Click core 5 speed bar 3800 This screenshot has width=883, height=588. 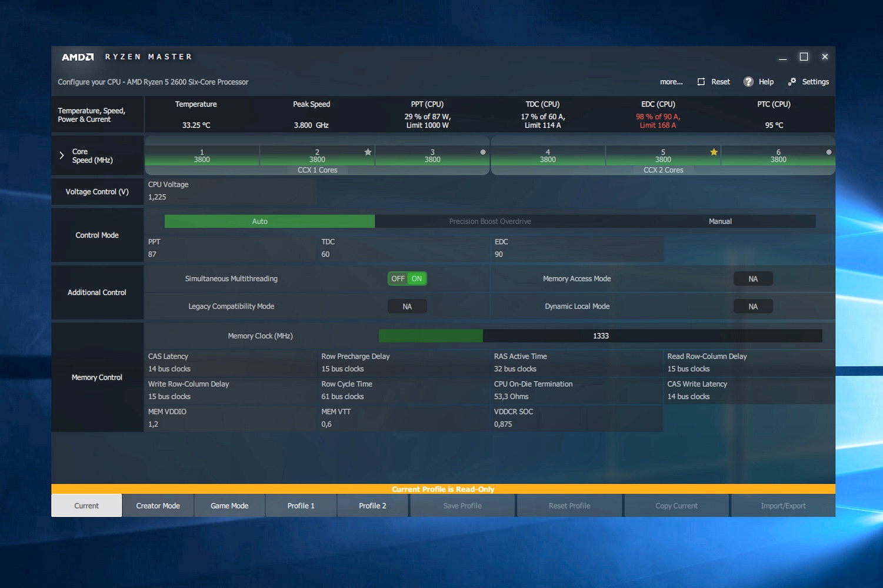pyautogui.click(x=663, y=156)
